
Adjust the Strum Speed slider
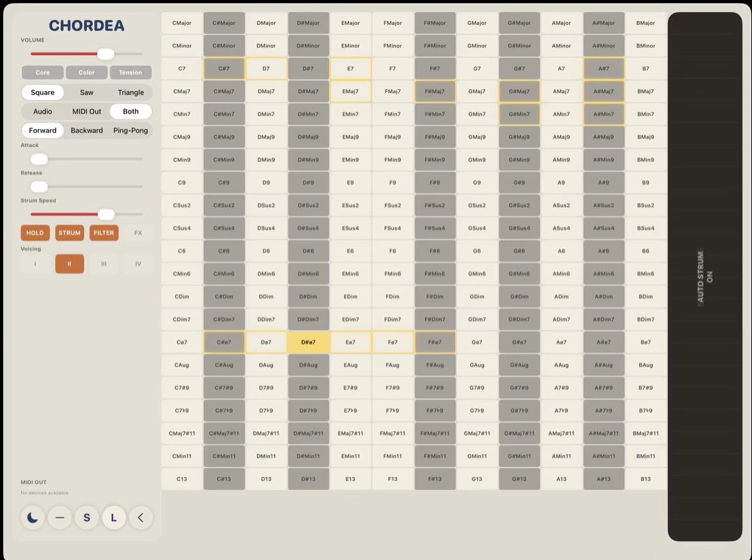(87, 214)
